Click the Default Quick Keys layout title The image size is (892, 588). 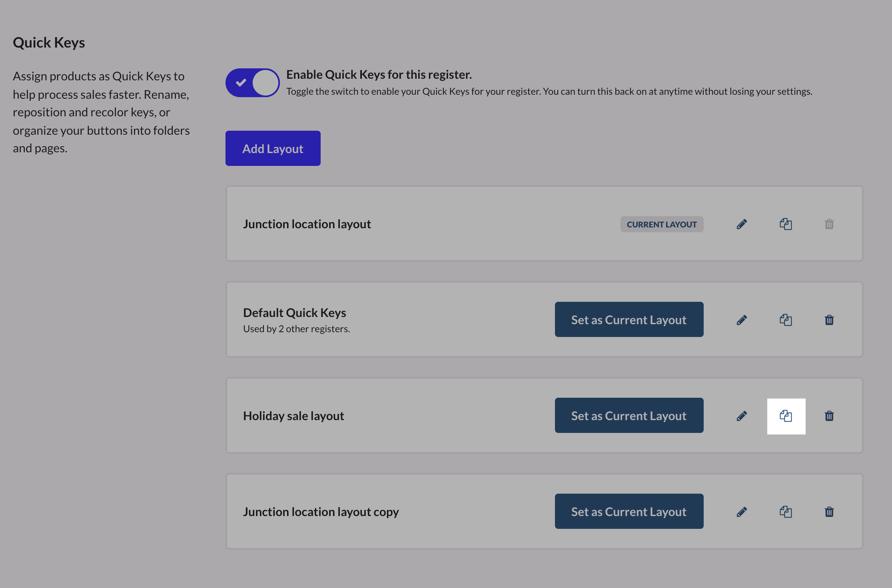pyautogui.click(x=294, y=313)
